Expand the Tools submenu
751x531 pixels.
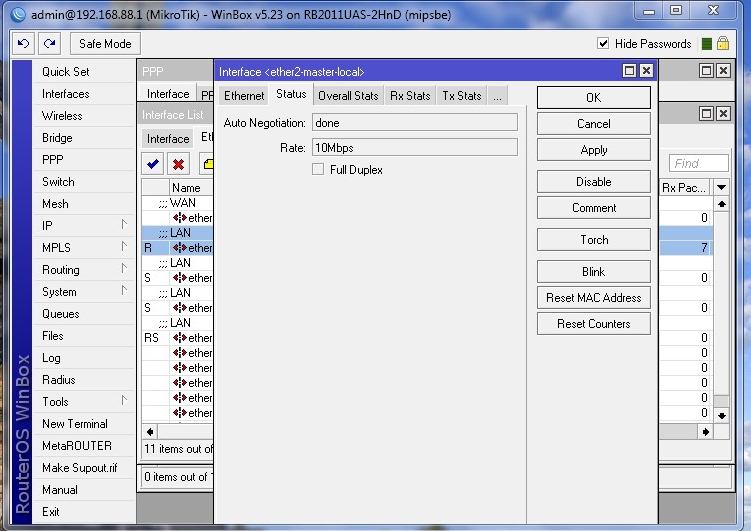(x=124, y=400)
